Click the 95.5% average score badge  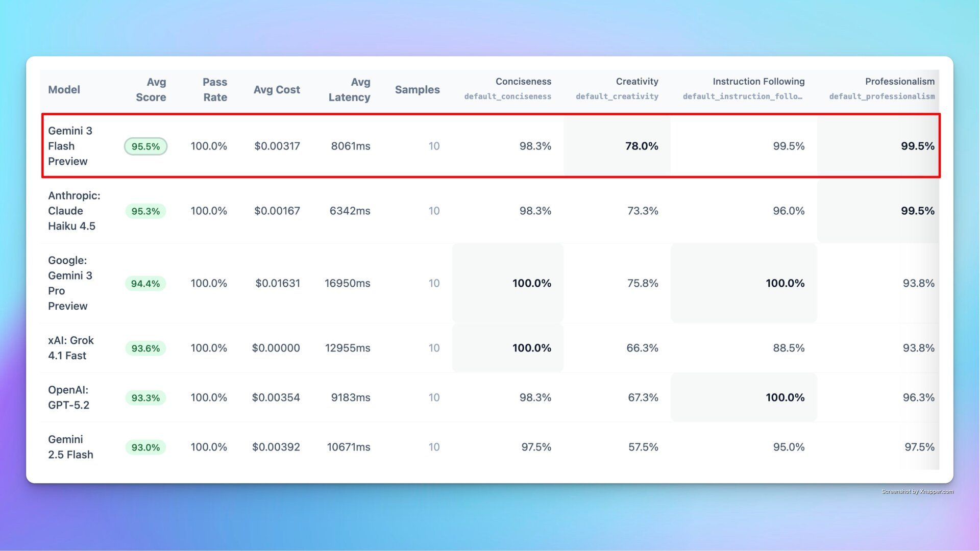pyautogui.click(x=145, y=146)
